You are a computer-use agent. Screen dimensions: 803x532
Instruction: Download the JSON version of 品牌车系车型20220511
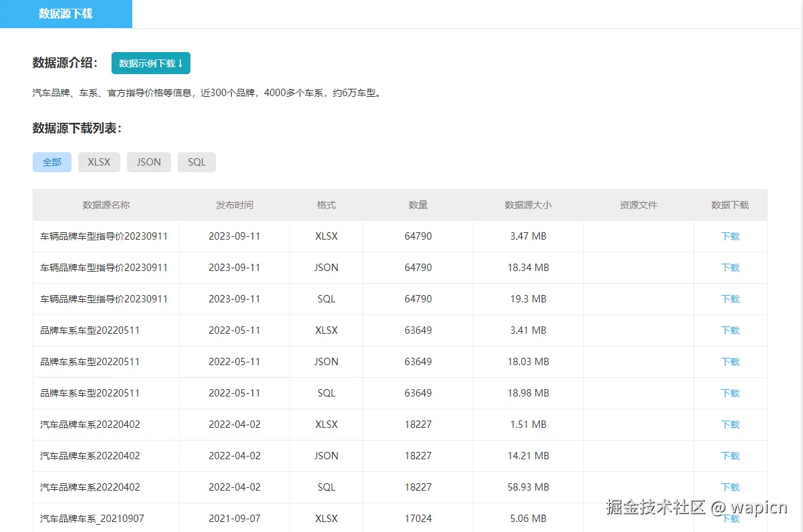point(730,362)
